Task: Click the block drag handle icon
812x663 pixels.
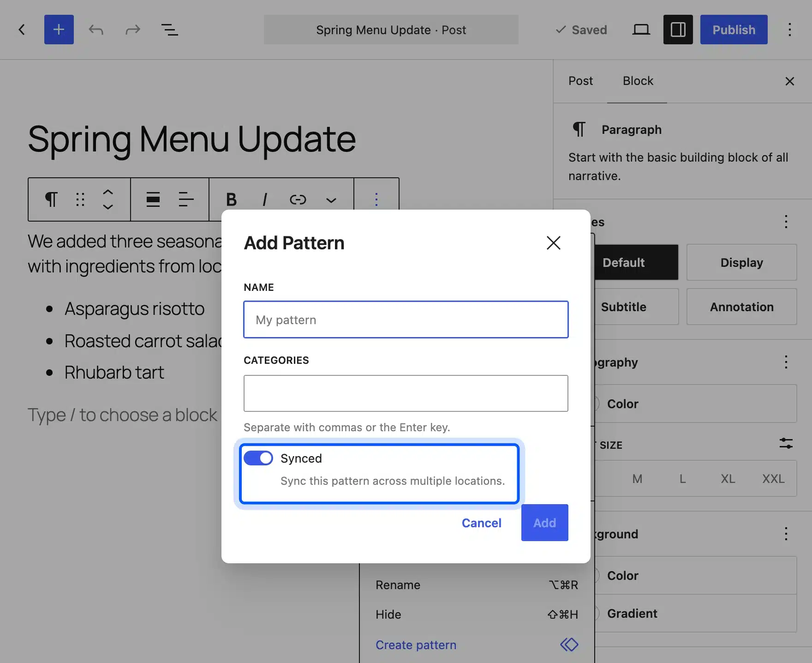Action: click(x=80, y=199)
